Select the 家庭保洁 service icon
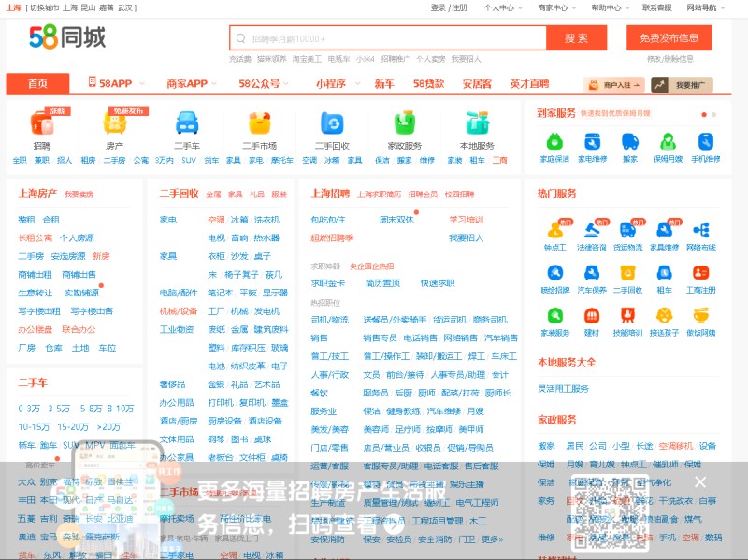This screenshot has height=560, width=748. [554, 142]
